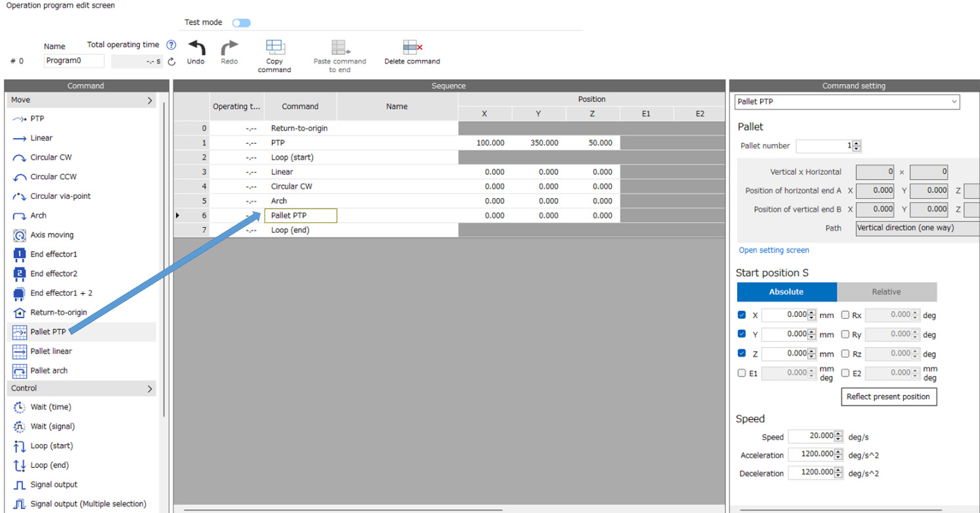The image size is (980, 513).
Task: Click the Reflect present position button
Action: (x=888, y=397)
